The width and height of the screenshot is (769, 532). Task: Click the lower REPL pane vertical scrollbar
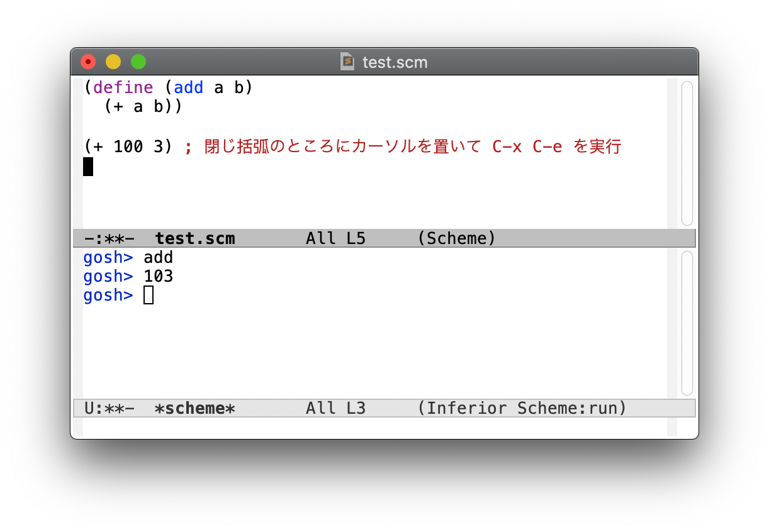(x=687, y=323)
